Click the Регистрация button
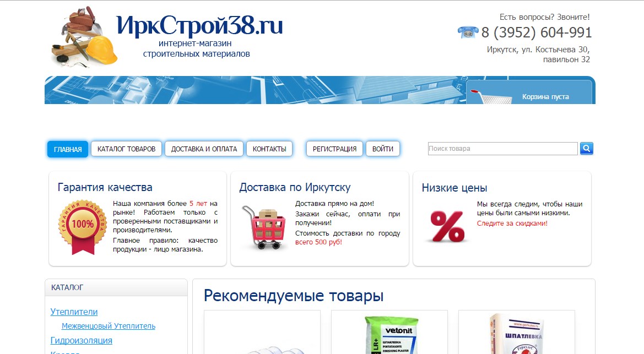 pyautogui.click(x=334, y=149)
